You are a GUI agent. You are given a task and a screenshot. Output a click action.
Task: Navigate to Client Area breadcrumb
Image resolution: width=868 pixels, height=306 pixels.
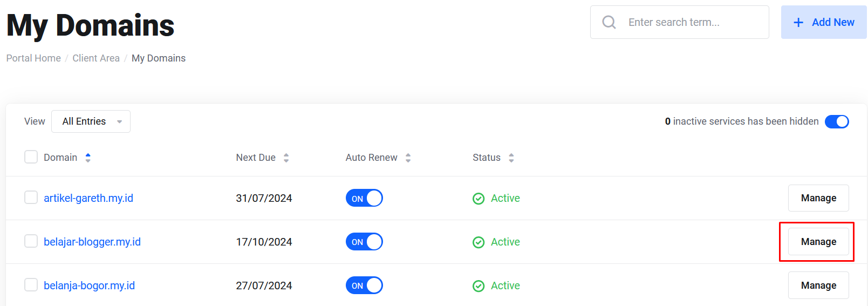[x=96, y=58]
